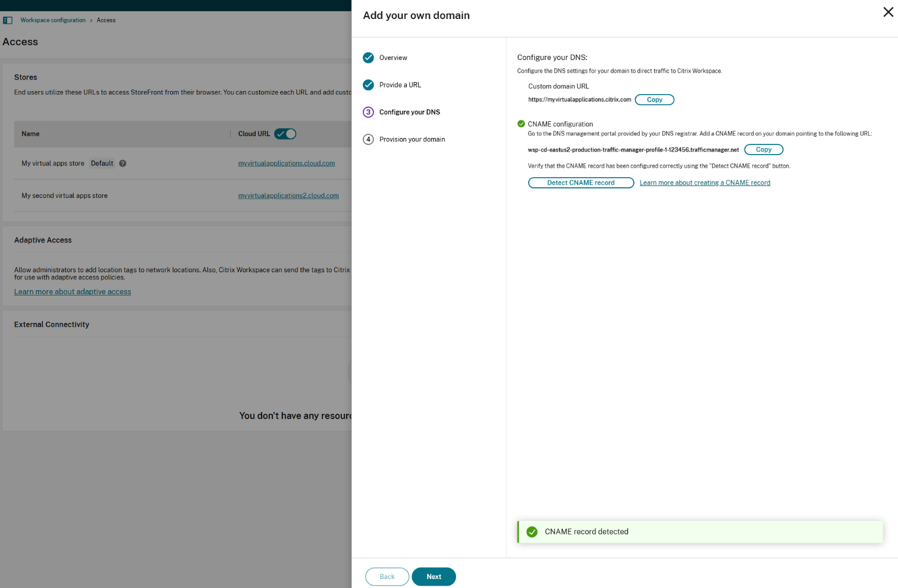Click the Add your own domain title
Screen dimensions: 898x588
tap(416, 15)
